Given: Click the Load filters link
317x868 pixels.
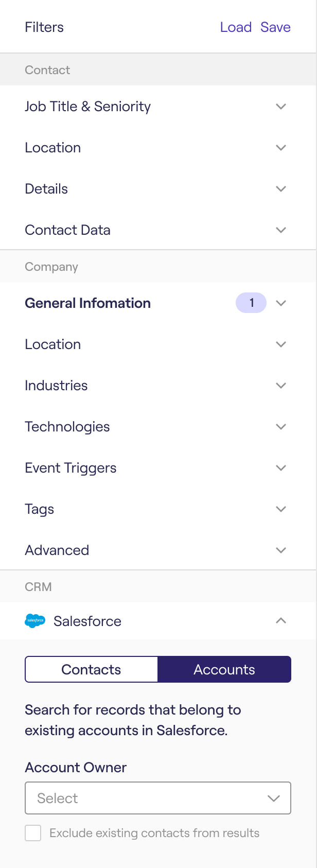Looking at the screenshot, I should coord(236,27).
